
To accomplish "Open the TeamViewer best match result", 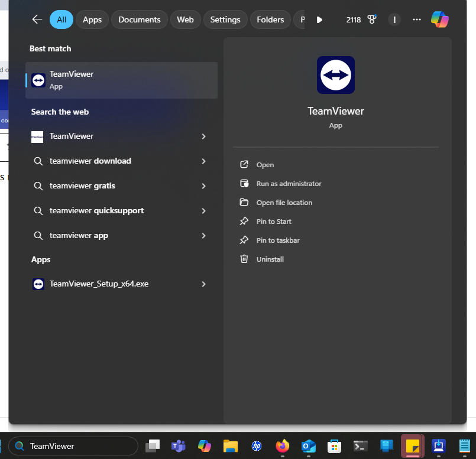I will [x=121, y=80].
